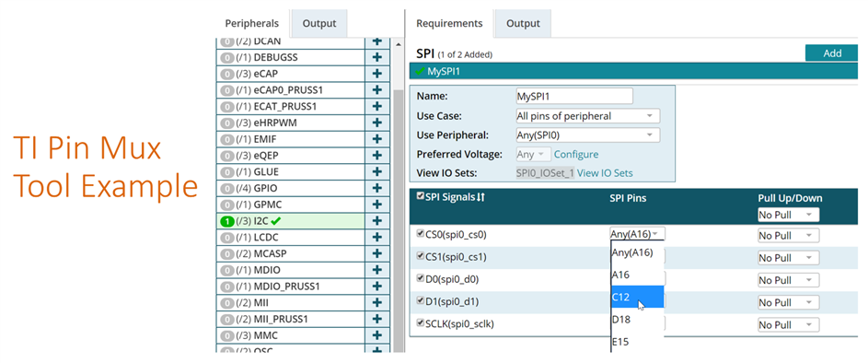Click the SPI0_IOSet_1 value text

point(545,173)
